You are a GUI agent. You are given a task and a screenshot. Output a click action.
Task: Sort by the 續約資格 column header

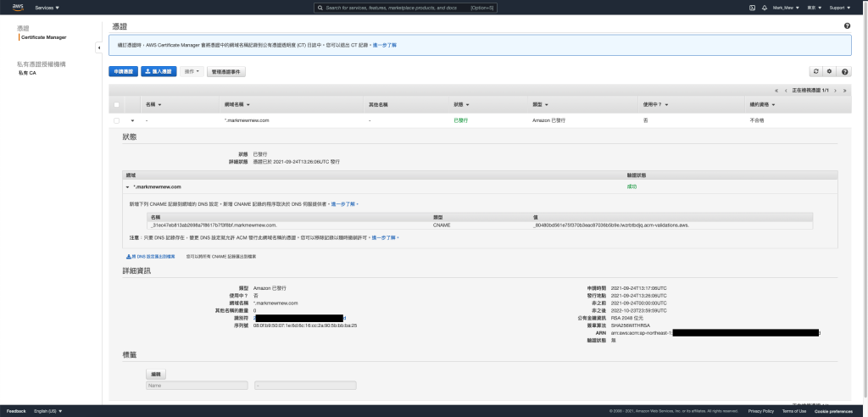[x=762, y=104]
